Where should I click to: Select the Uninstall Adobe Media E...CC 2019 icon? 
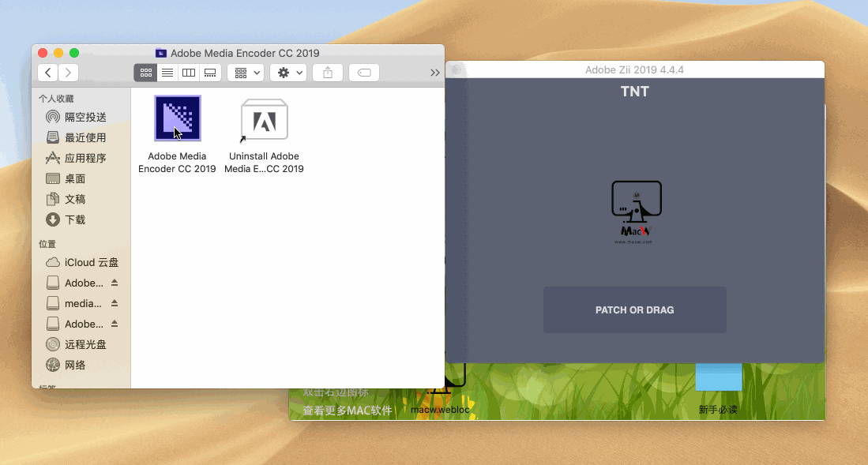[264, 119]
